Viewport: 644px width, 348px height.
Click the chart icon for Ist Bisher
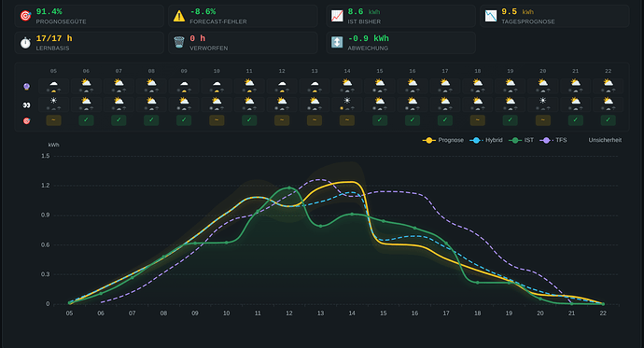coord(337,16)
